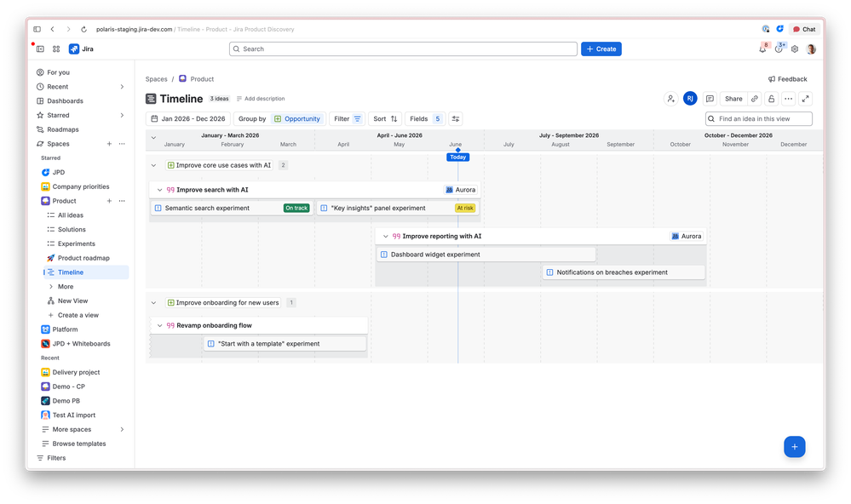
Task: Click the browser reload icon
Action: pos(83,29)
